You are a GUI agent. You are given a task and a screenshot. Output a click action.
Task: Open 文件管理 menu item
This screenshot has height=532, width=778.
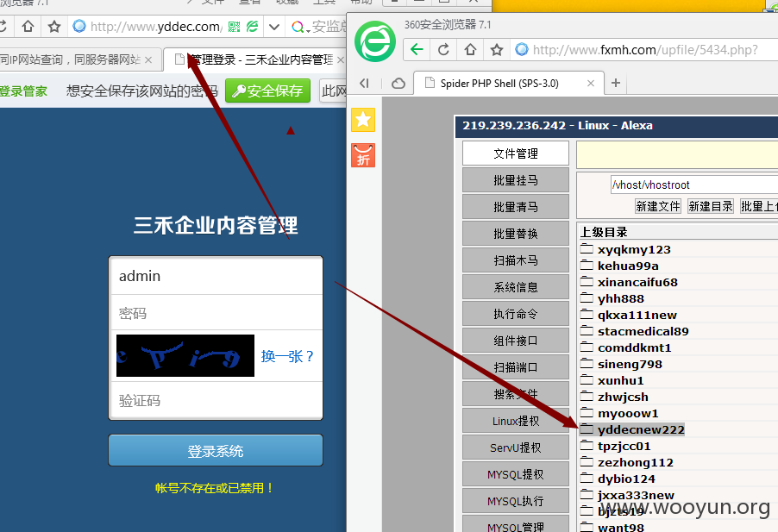click(x=516, y=153)
